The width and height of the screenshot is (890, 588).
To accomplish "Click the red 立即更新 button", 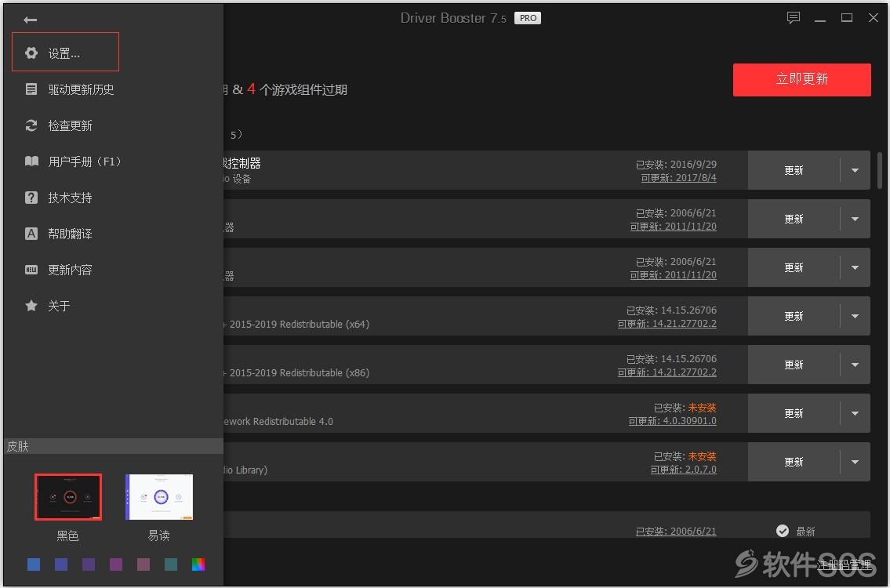I will pyautogui.click(x=801, y=79).
